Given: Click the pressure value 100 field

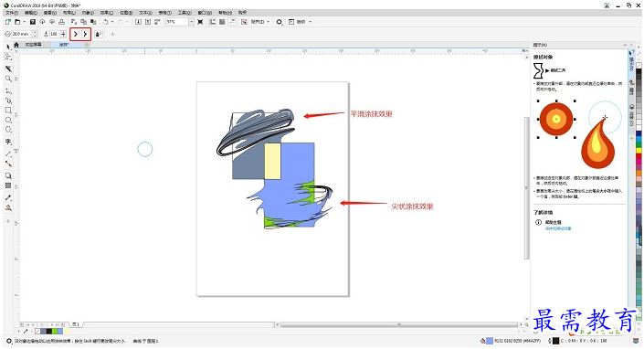Looking at the screenshot, I should pyautogui.click(x=54, y=34).
